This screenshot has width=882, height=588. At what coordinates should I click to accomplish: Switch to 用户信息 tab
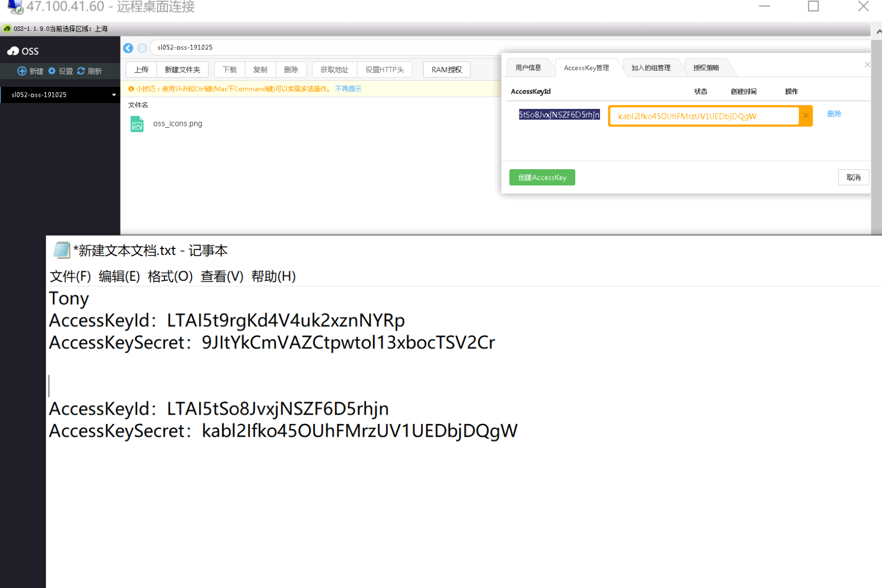pos(528,68)
